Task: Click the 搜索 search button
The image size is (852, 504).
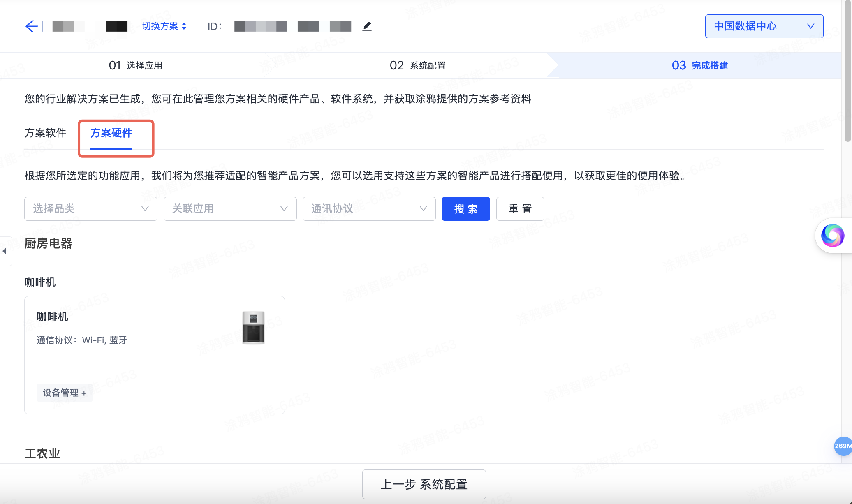Action: pos(465,209)
